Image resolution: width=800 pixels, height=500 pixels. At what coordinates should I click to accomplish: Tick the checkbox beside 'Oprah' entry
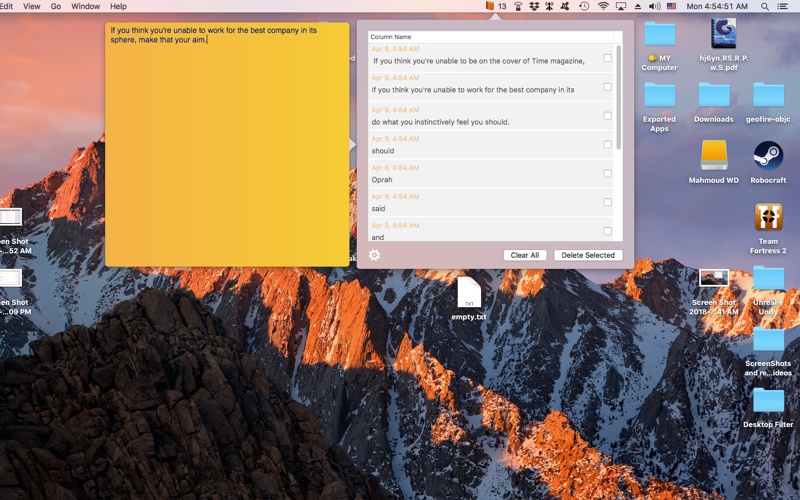[607, 173]
